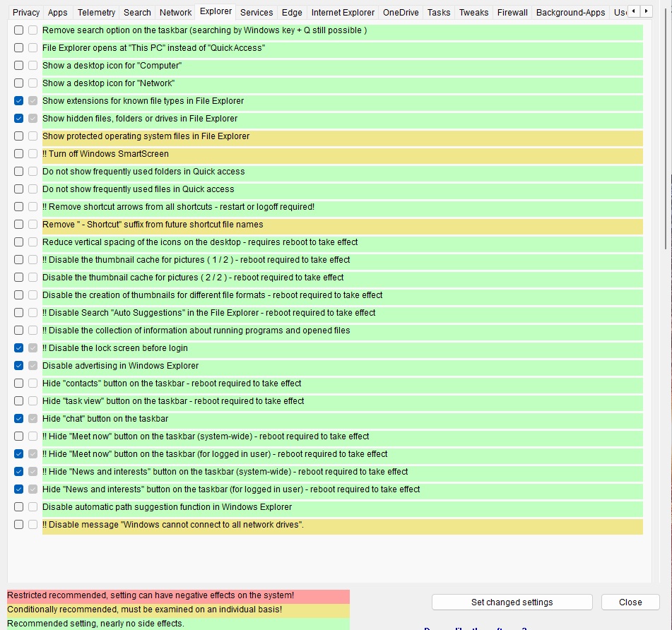
Task: Check left box for Remove shortcut arrows
Action: [19, 207]
